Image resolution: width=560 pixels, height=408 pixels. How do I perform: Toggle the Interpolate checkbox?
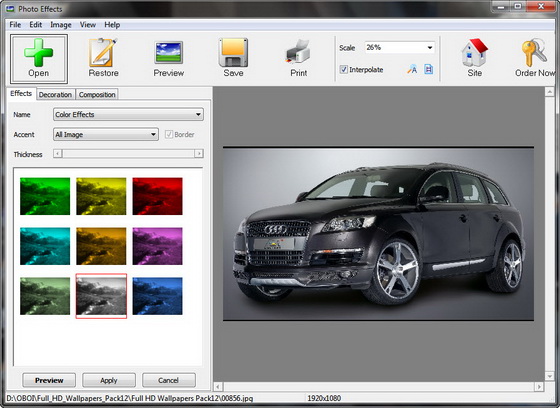tap(344, 69)
